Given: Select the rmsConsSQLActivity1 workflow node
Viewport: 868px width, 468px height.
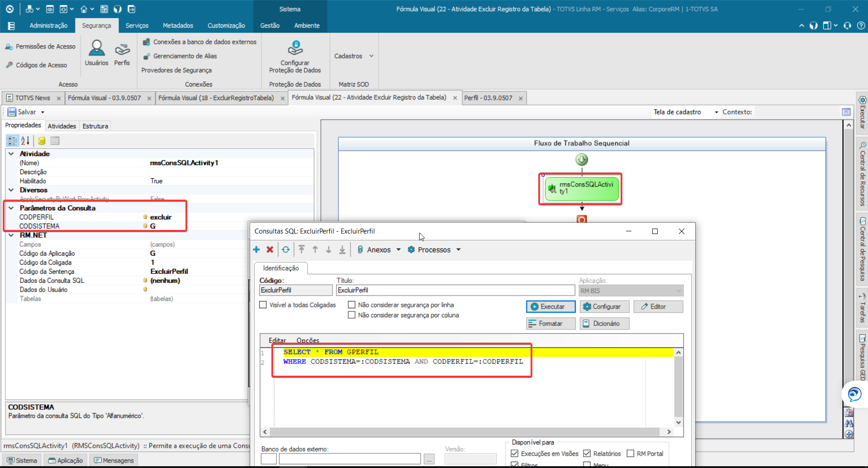Looking at the screenshot, I should click(x=582, y=189).
